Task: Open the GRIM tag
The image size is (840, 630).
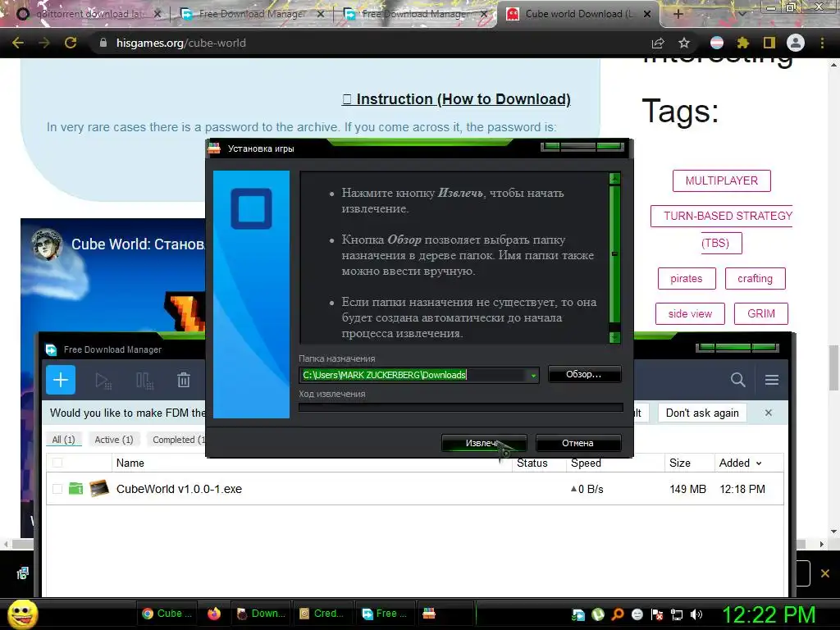Action: (x=761, y=314)
